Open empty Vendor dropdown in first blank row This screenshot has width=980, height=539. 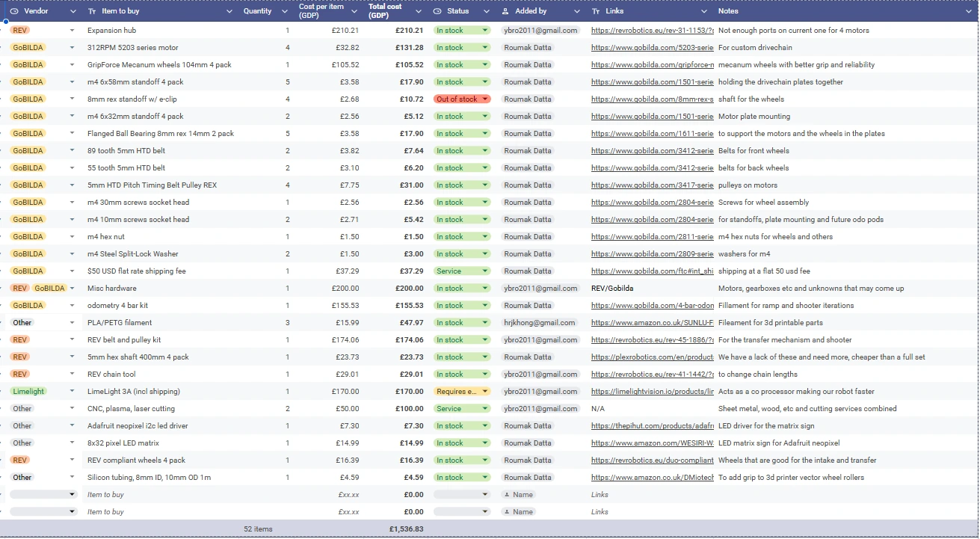point(73,495)
